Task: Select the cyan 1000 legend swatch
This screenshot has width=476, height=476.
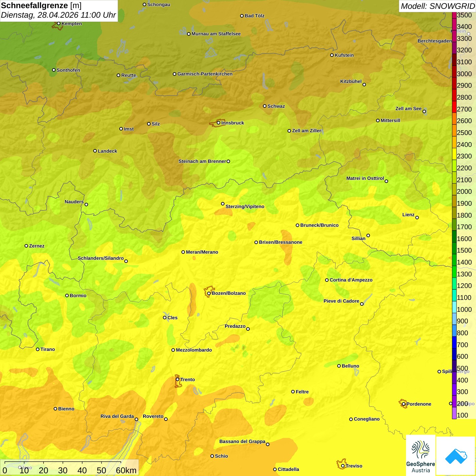Action: (x=454, y=307)
